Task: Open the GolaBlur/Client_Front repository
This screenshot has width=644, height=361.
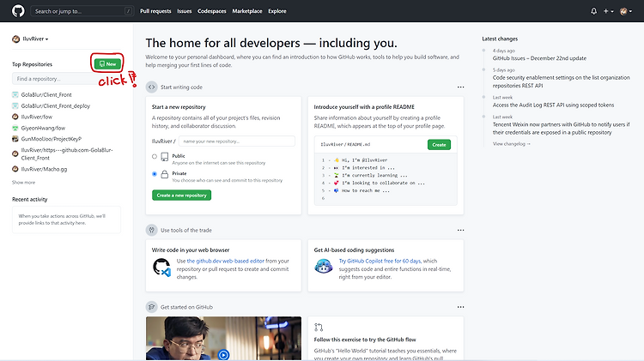Action: (x=46, y=95)
